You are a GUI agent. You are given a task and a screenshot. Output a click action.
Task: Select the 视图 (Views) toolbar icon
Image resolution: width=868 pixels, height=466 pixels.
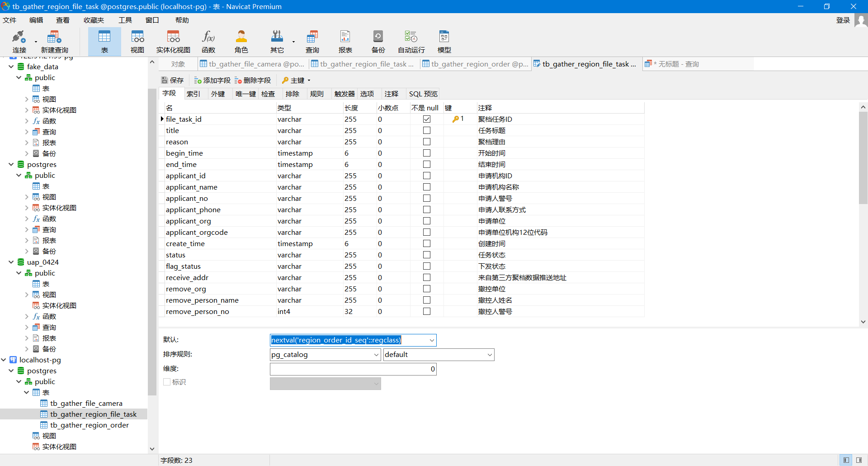point(137,41)
